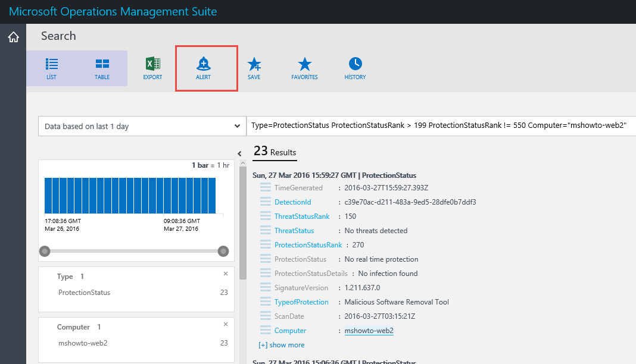The height and width of the screenshot is (364, 636).
Task: Click the TypeofProtection row filter icon
Action: point(265,301)
